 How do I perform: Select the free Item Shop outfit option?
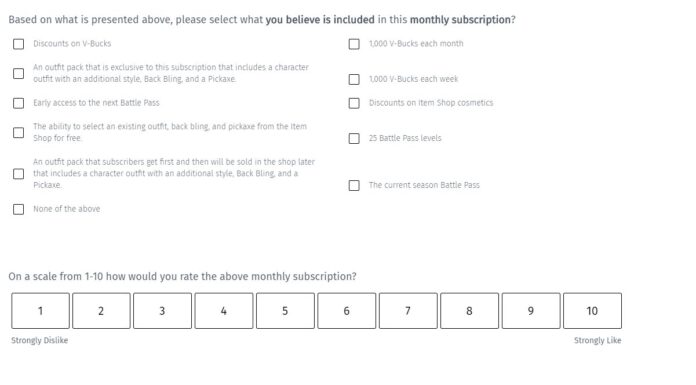coord(18,132)
